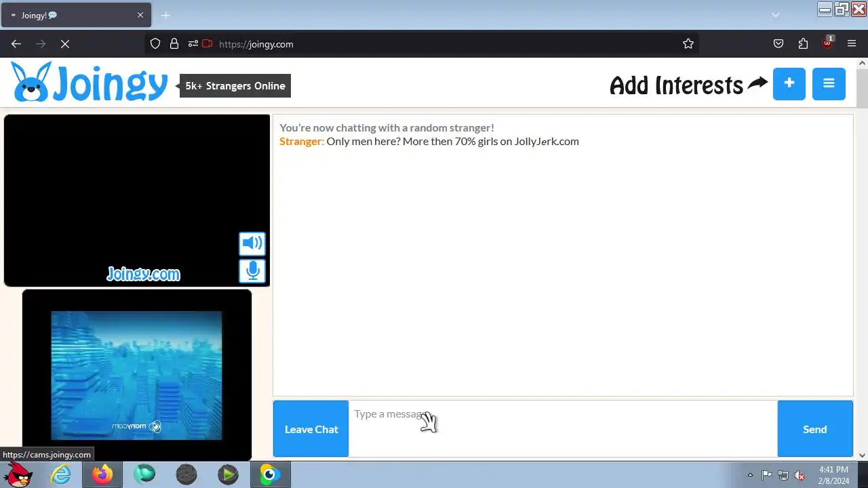Screen dimensions: 868x488
Task: Open the dark round taskbar app
Action: [186, 475]
